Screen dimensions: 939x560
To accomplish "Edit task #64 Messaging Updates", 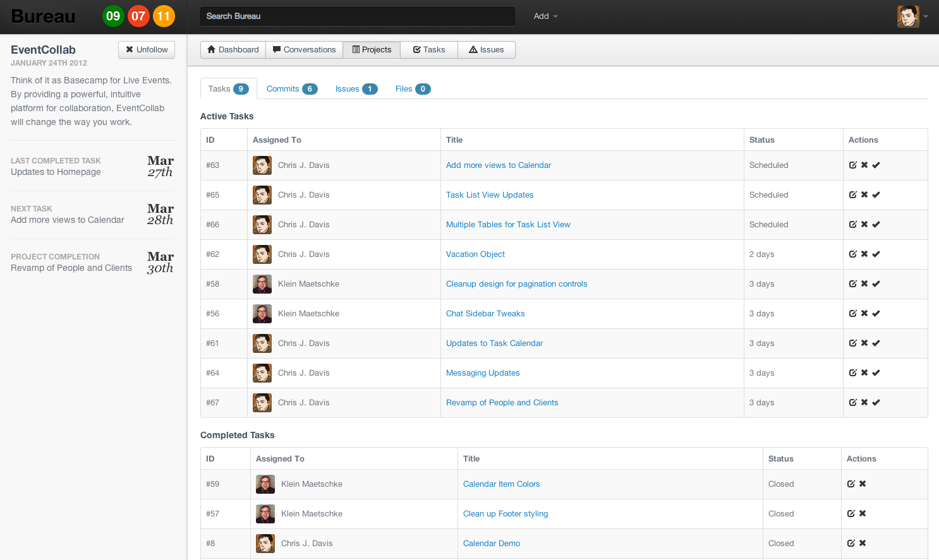I will (853, 373).
